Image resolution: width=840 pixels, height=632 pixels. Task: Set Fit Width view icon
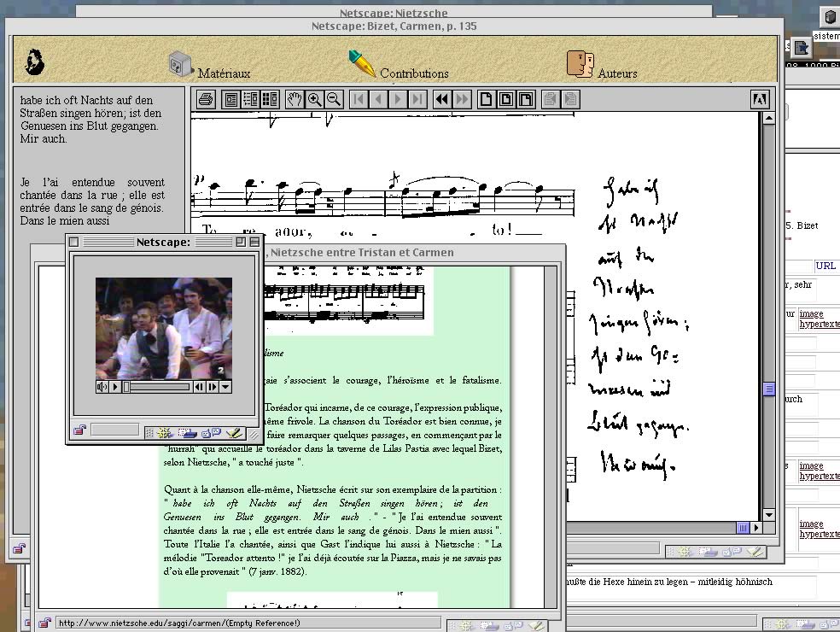526,99
